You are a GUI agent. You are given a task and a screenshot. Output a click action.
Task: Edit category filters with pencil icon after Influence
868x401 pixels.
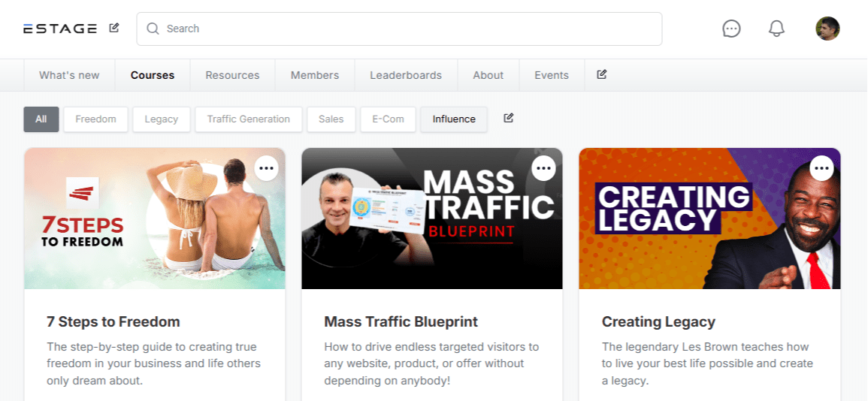tap(509, 118)
